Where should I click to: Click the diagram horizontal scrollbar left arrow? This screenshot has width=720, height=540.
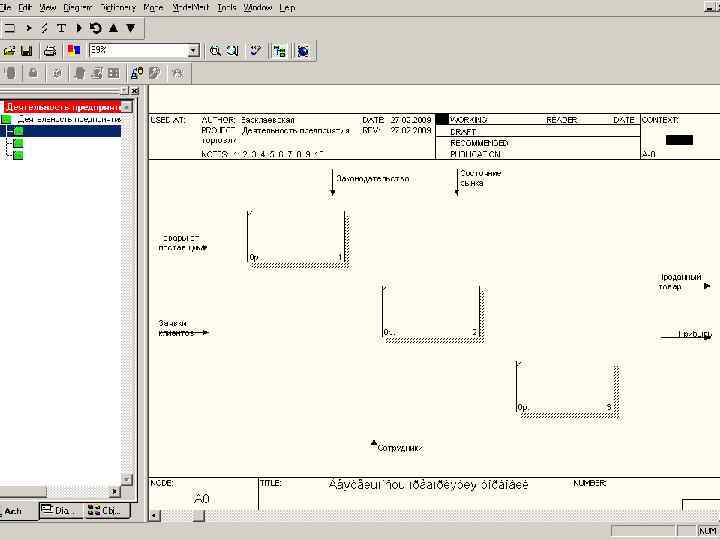pos(155,516)
